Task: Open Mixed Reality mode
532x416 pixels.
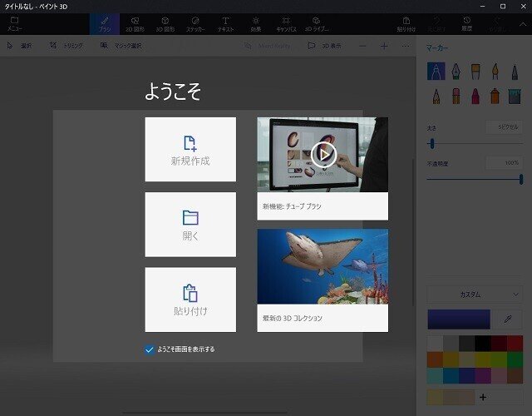Action: coord(268,46)
